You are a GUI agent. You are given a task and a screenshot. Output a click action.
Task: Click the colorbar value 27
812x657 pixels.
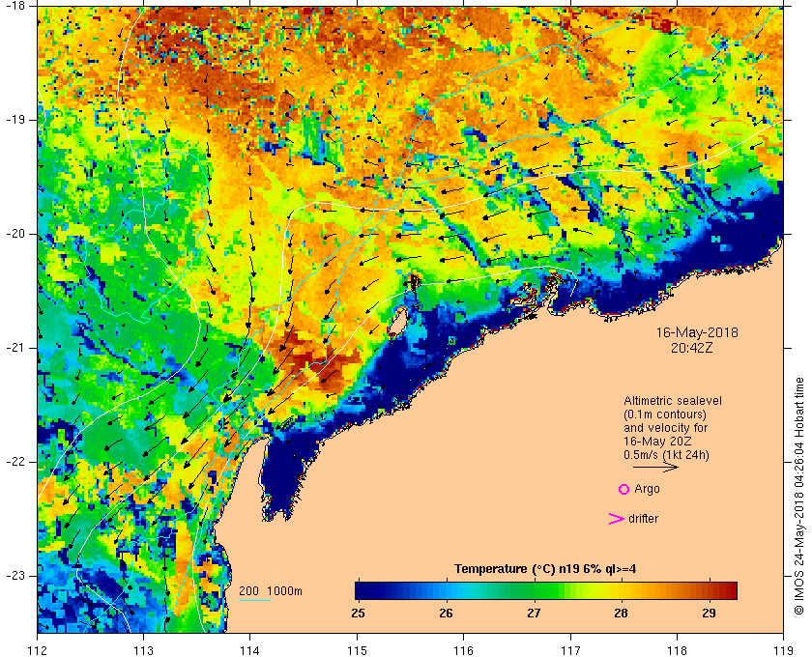[534, 614]
